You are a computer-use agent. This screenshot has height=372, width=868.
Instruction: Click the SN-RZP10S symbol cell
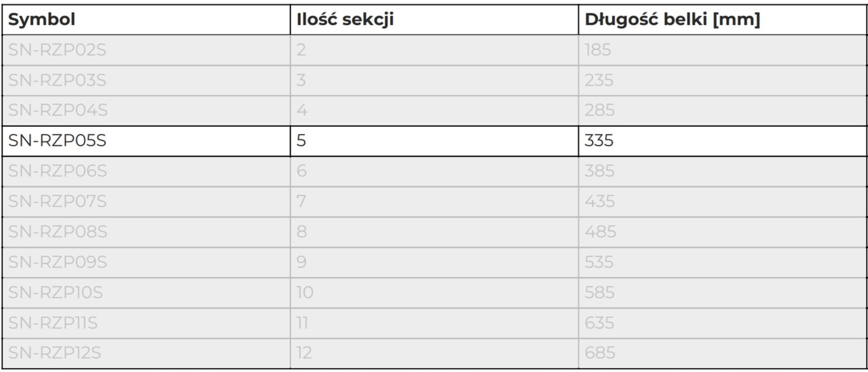[55, 292]
